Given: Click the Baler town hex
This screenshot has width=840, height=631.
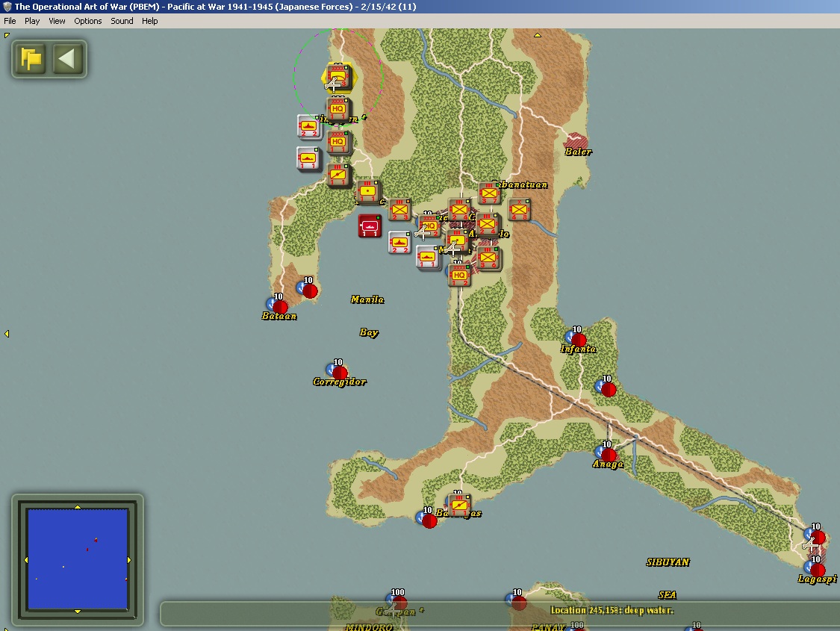Looking at the screenshot, I should (576, 143).
